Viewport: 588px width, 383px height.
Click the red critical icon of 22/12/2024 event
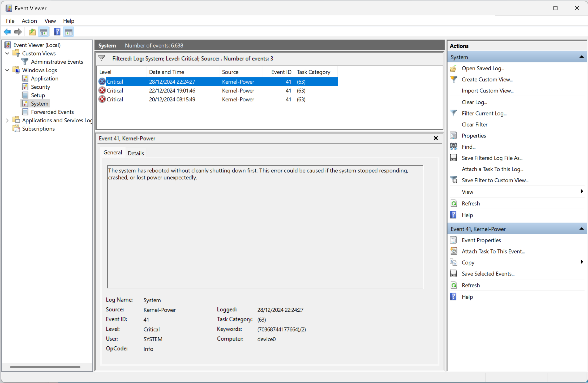tap(102, 91)
